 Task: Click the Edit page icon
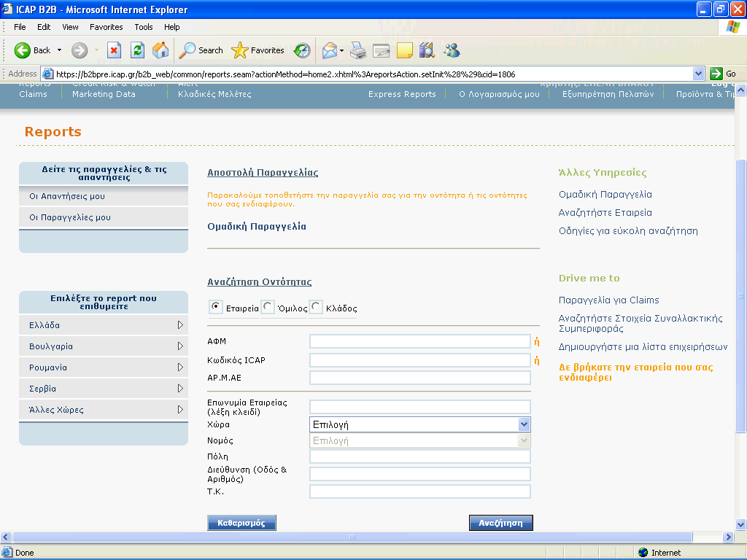(x=381, y=50)
